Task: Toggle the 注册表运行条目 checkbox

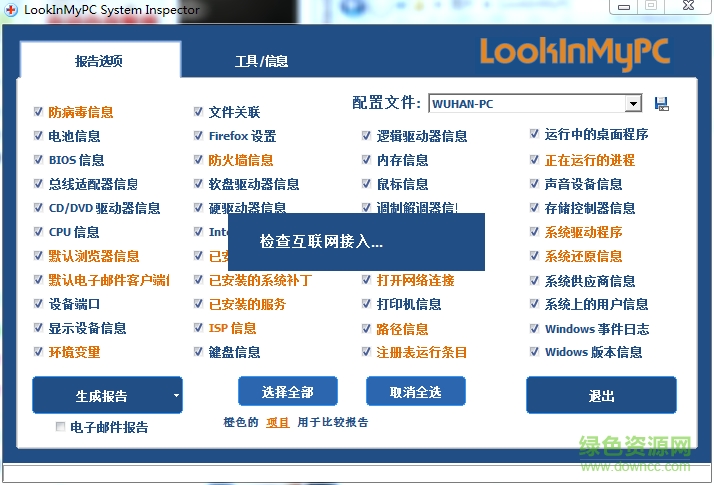Action: 366,352
